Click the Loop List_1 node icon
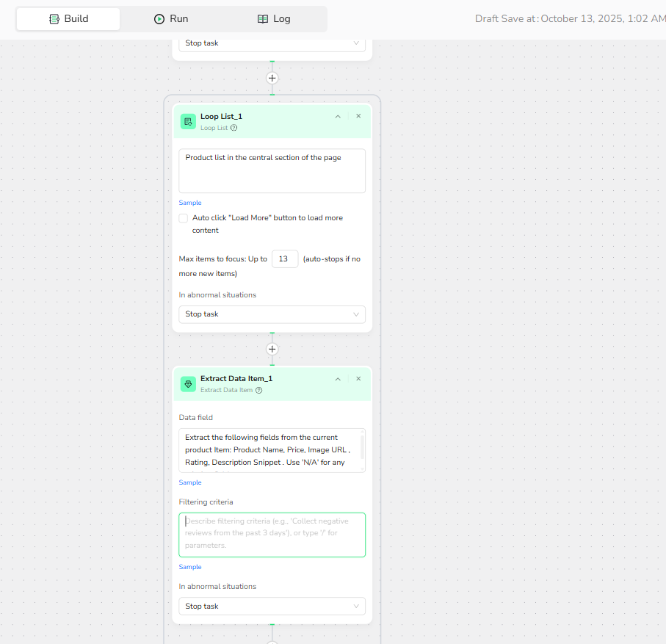This screenshot has width=666, height=644. pyautogui.click(x=188, y=121)
